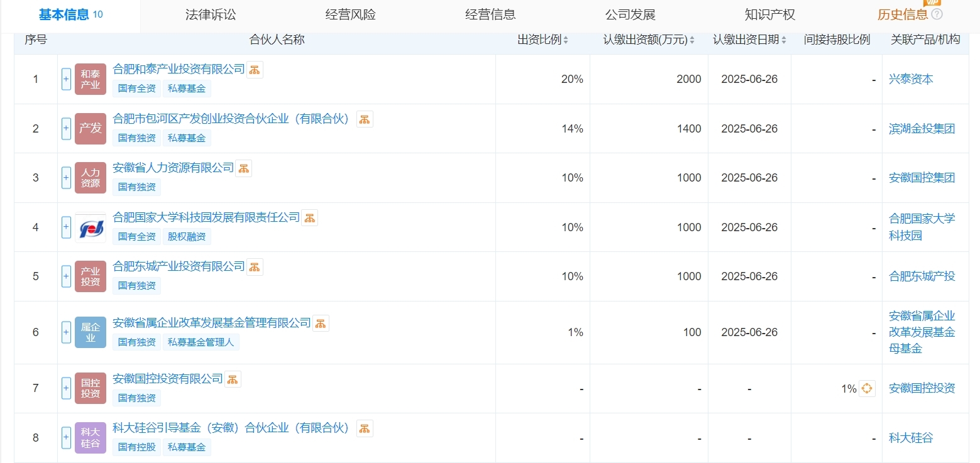Open the 经营风险 tab

[x=350, y=15]
